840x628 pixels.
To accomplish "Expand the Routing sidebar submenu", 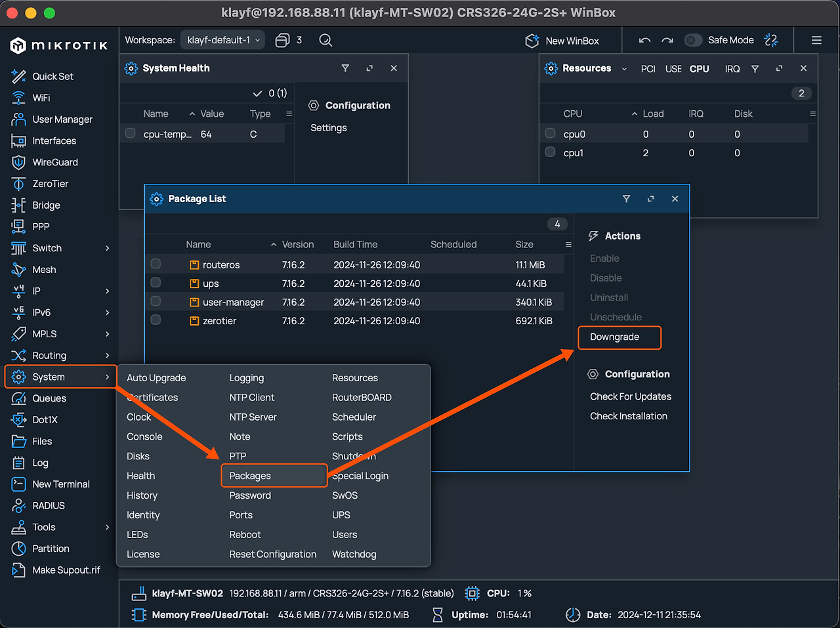I will (107, 355).
